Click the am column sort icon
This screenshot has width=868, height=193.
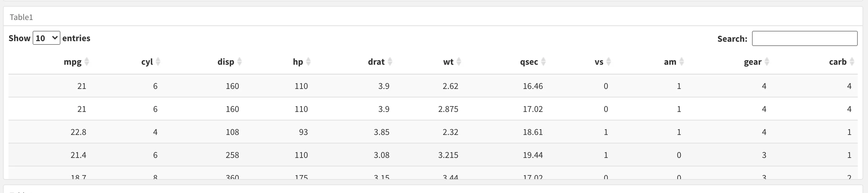[682, 62]
